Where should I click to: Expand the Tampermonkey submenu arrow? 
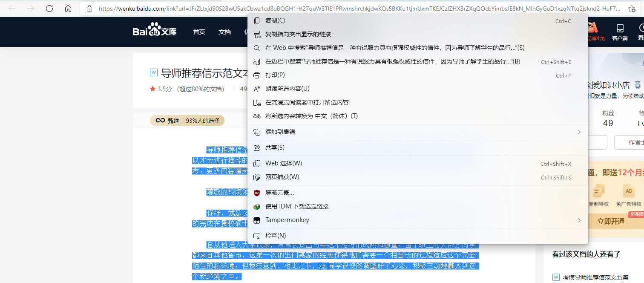coord(579,220)
